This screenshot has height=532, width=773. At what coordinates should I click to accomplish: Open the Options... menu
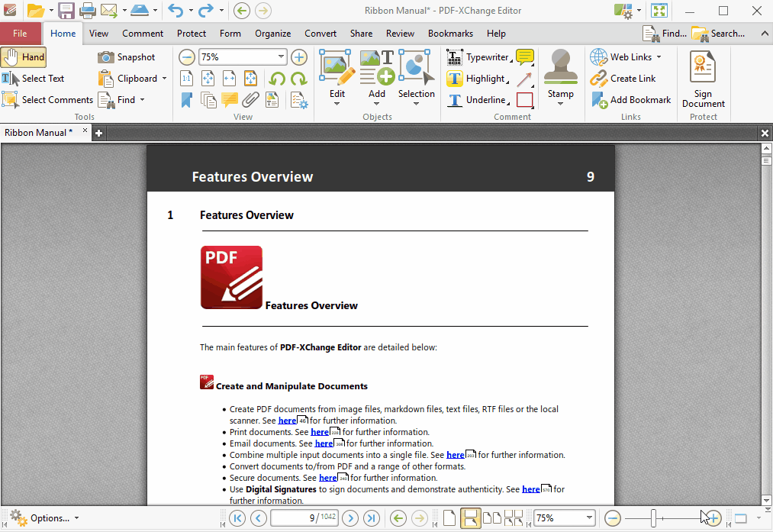45,518
